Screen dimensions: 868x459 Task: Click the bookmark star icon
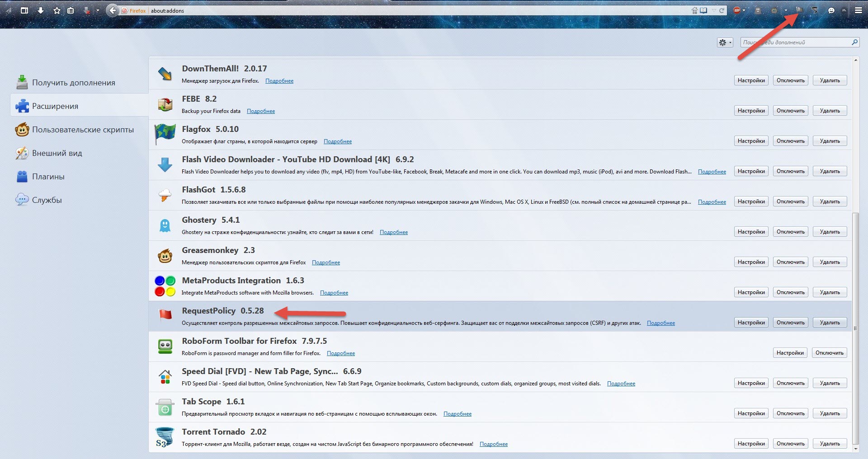click(x=57, y=10)
